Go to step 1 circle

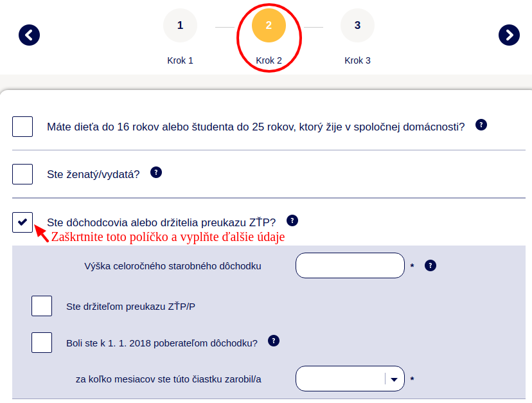point(180,26)
